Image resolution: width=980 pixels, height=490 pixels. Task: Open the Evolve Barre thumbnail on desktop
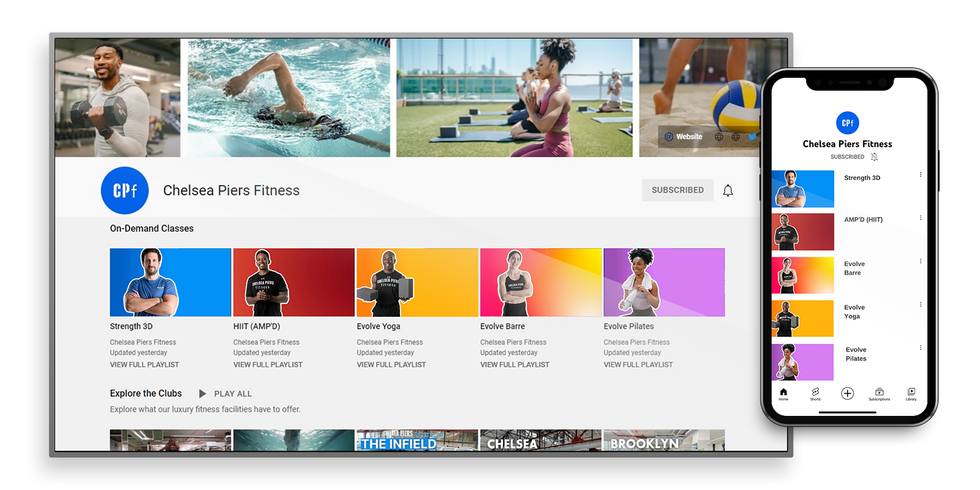point(541,282)
